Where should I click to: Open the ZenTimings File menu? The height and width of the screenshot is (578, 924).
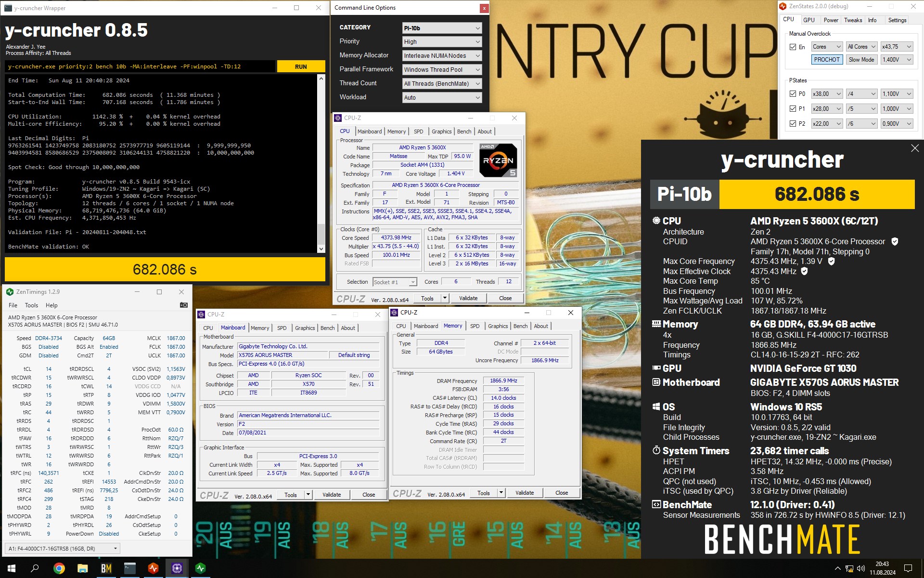click(13, 305)
